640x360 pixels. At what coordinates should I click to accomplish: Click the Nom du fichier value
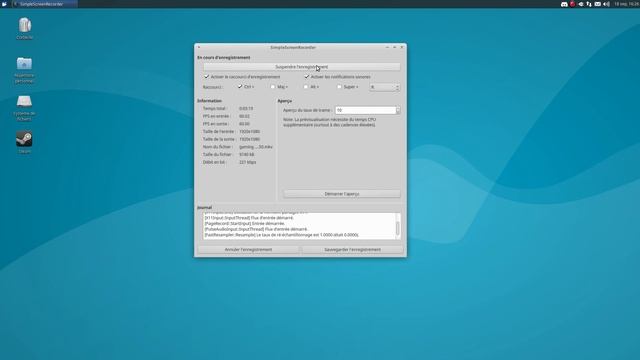coord(256,147)
